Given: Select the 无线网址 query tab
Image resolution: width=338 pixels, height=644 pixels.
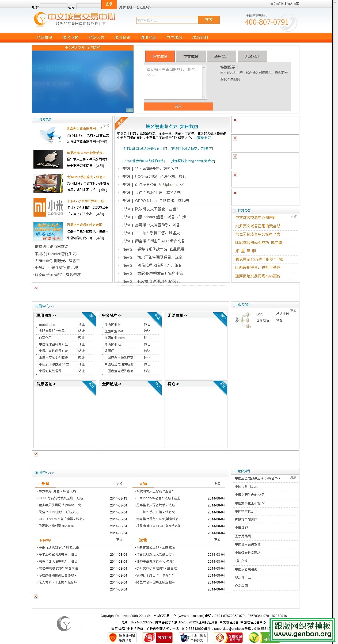Looking at the screenshot, I should click(252, 56).
